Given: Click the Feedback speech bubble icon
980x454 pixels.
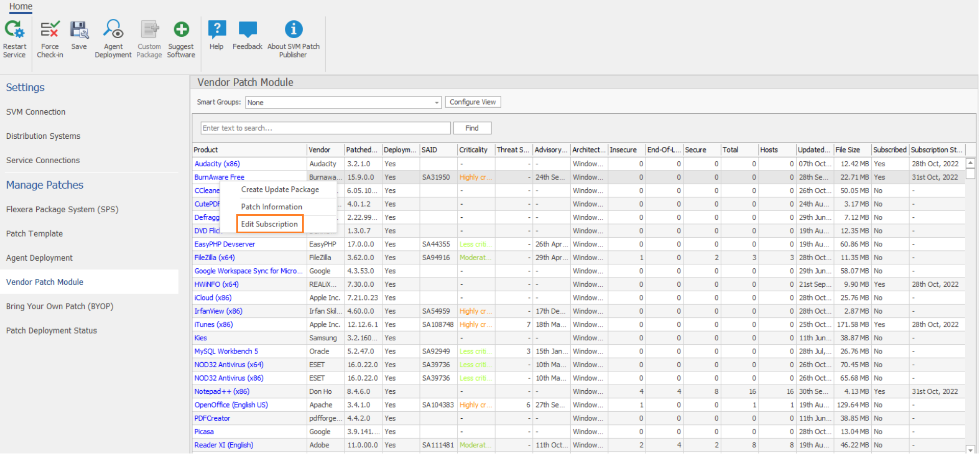Looking at the screenshot, I should coord(248,30).
